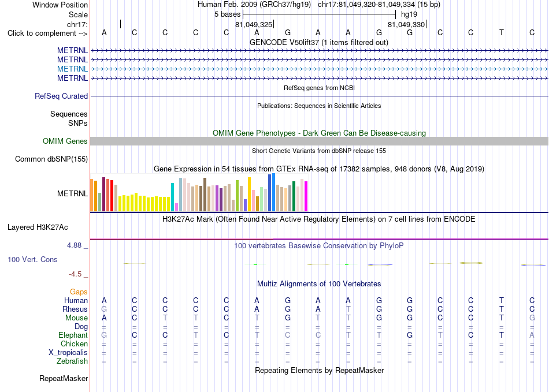Click the Scale label
Image resolution: width=549 pixels, height=392 pixels.
point(78,14)
